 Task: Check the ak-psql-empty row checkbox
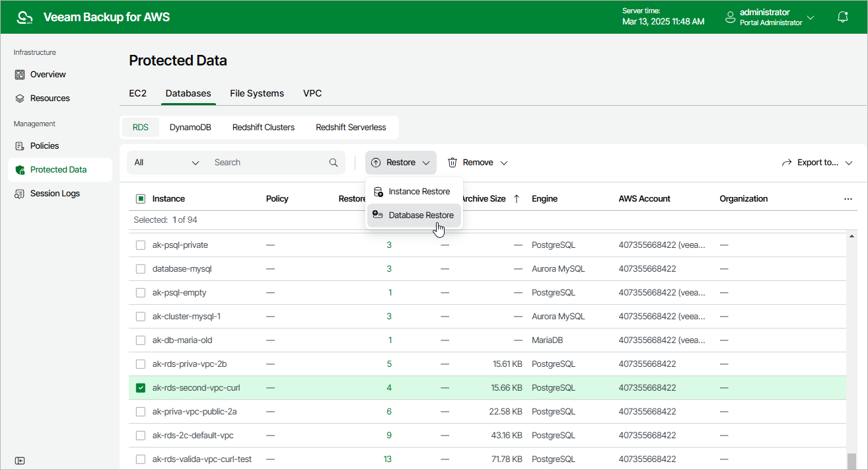pos(141,293)
